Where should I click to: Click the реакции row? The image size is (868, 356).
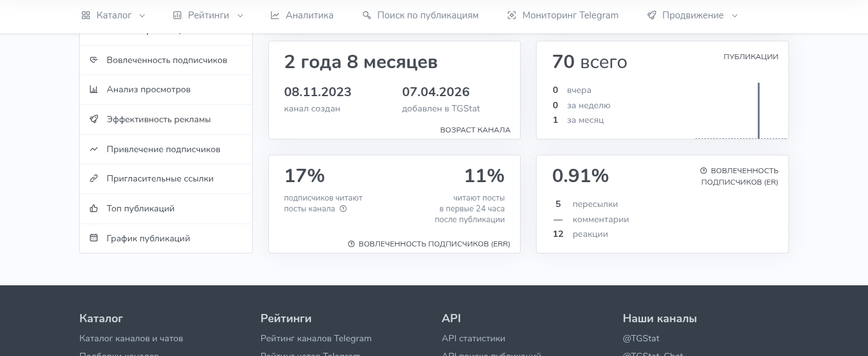click(x=581, y=234)
